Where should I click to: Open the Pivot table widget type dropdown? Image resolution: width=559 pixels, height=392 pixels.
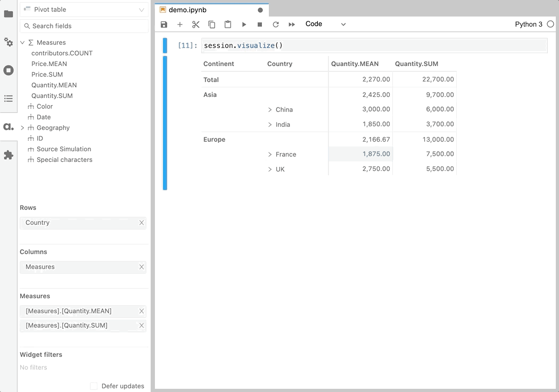84,10
